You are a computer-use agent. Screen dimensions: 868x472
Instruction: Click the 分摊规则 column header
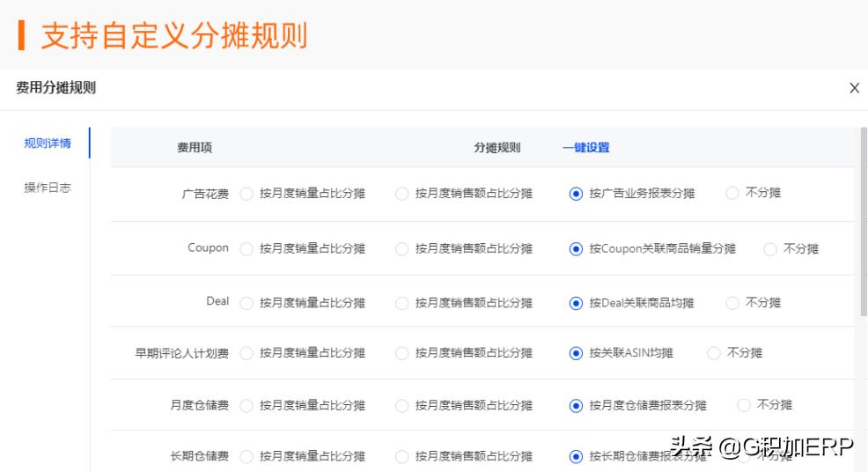click(497, 147)
